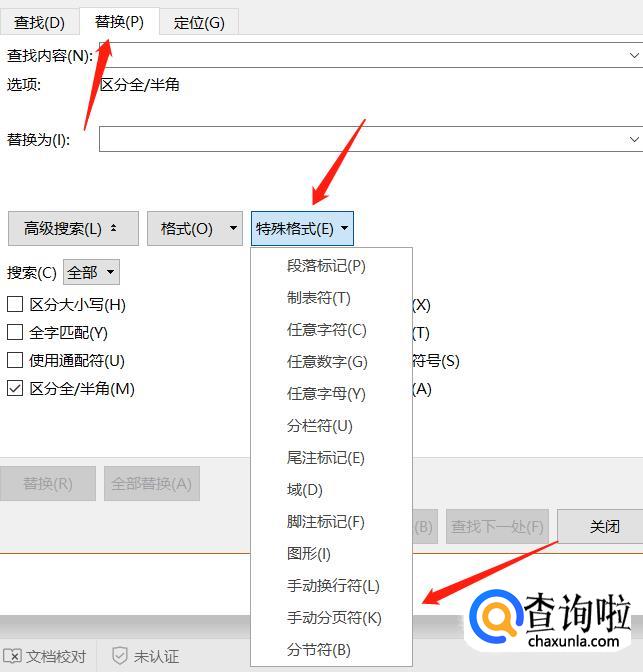
Task: Enable the 区分大小写(H) checkbox
Action: coord(15,305)
